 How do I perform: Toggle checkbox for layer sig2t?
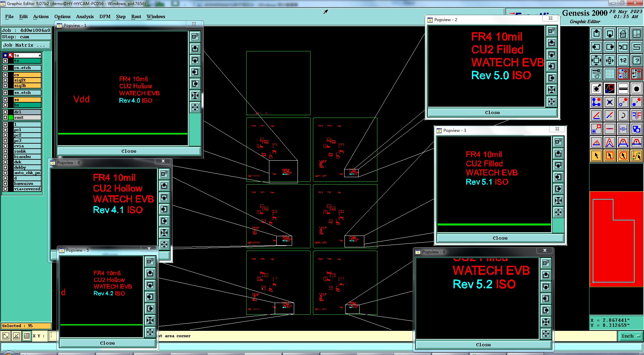tap(5, 80)
